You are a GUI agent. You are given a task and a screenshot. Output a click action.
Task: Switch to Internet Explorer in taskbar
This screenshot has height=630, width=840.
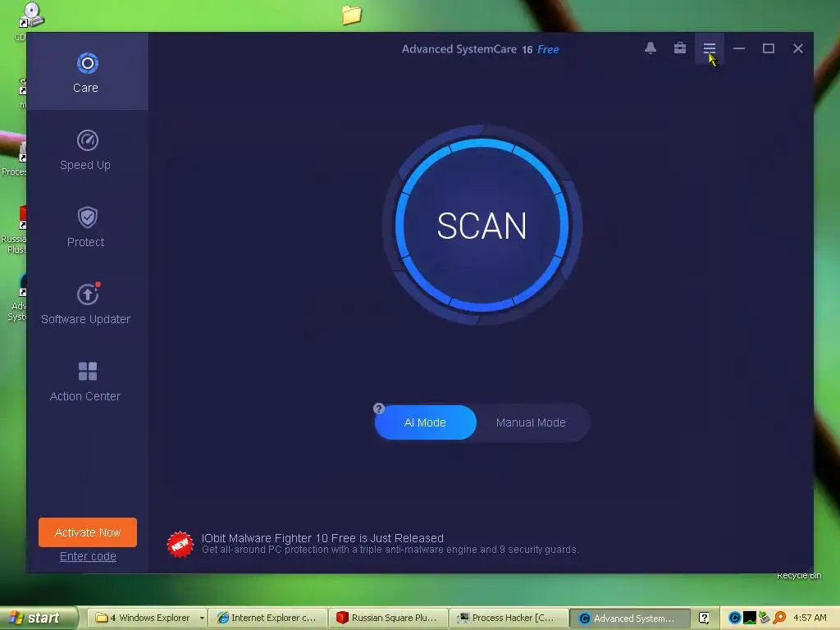(268, 618)
